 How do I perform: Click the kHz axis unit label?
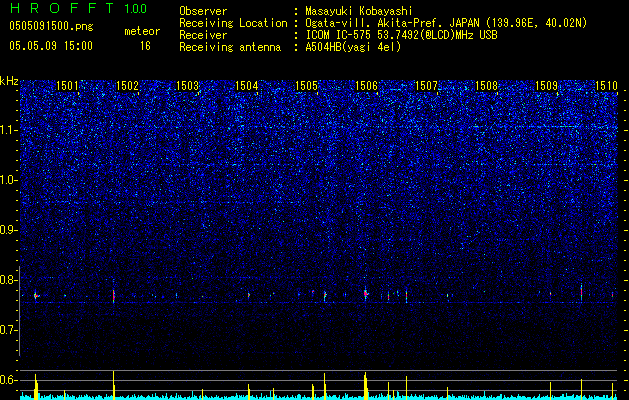point(9,81)
